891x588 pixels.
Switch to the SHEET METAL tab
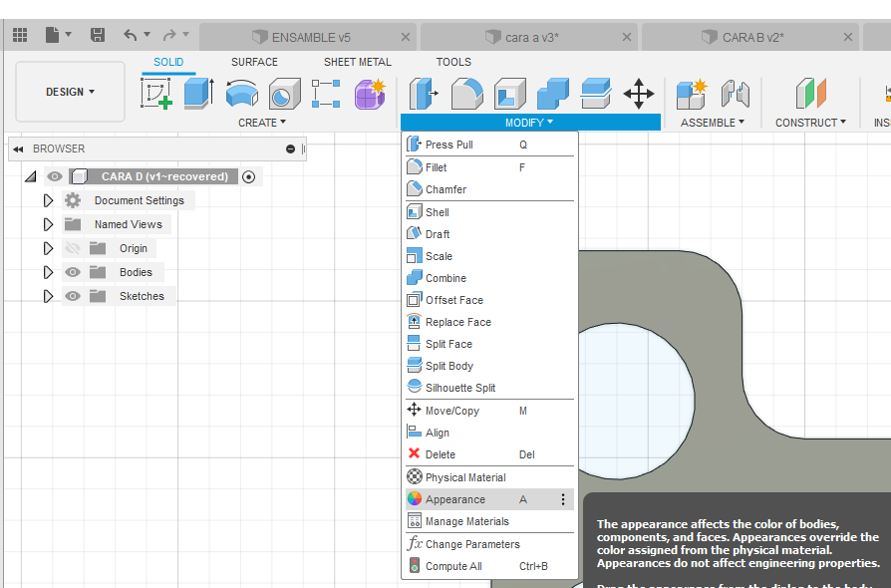(358, 62)
